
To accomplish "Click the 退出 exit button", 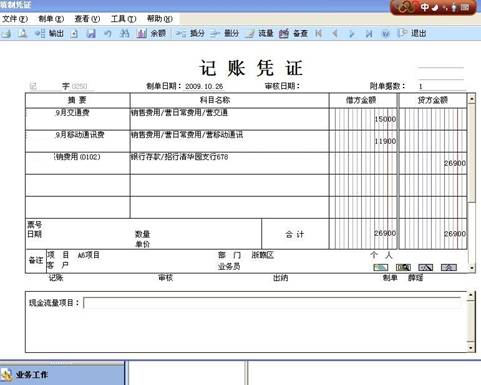I will [x=412, y=33].
